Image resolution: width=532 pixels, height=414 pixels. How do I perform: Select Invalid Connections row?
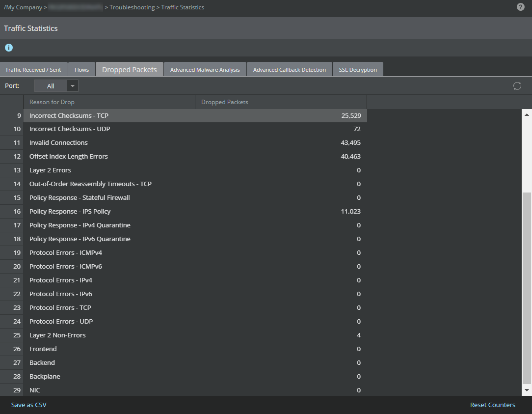(184, 142)
